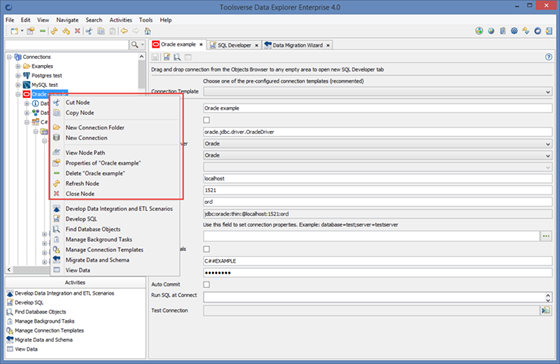Screen dimensions: 560x364
Task: Click Develop SQL icon in editor toolbar
Action: 166,57
